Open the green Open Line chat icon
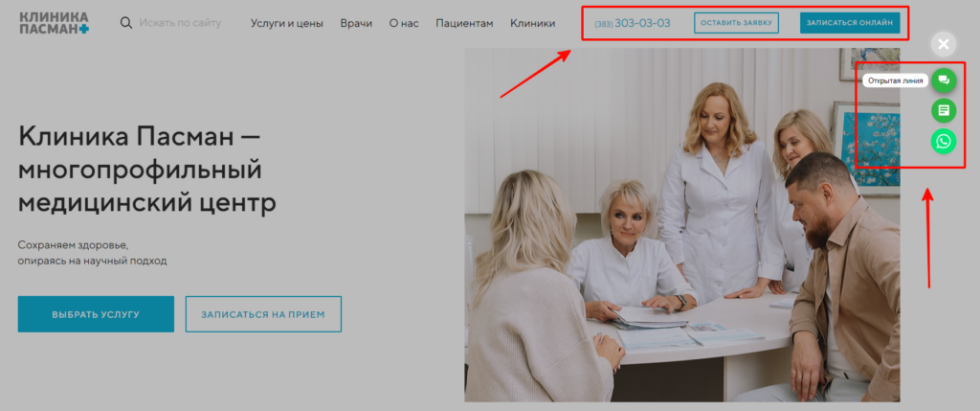This screenshot has height=411, width=980. (x=944, y=80)
